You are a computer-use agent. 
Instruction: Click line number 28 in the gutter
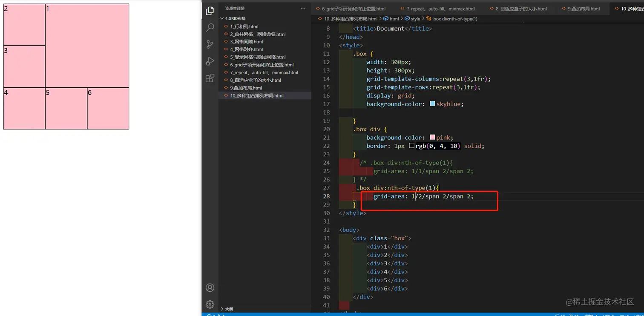click(x=326, y=196)
